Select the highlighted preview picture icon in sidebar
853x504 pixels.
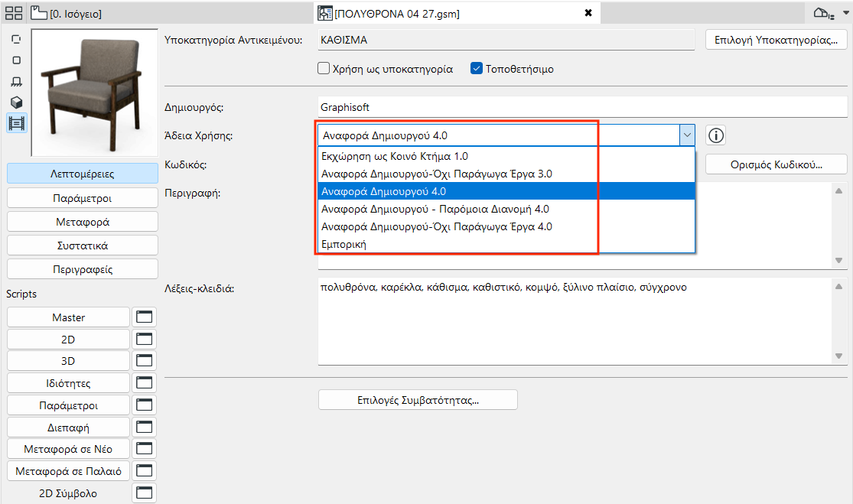(17, 123)
